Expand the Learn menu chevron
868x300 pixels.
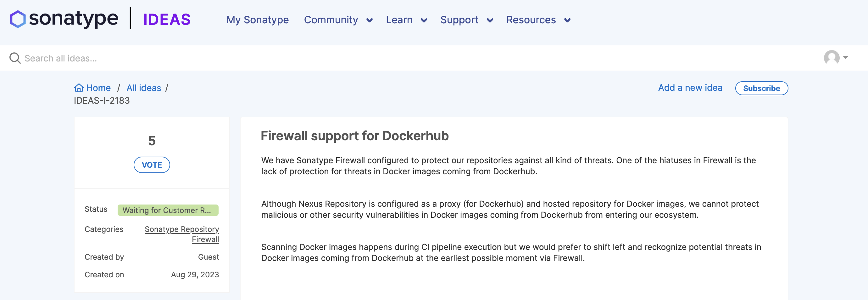(424, 20)
